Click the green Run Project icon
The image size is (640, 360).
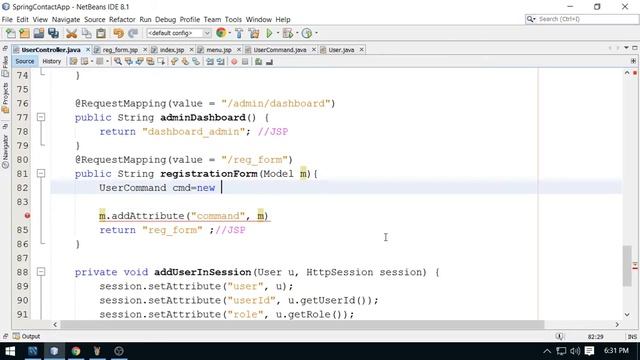pyautogui.click(x=269, y=33)
